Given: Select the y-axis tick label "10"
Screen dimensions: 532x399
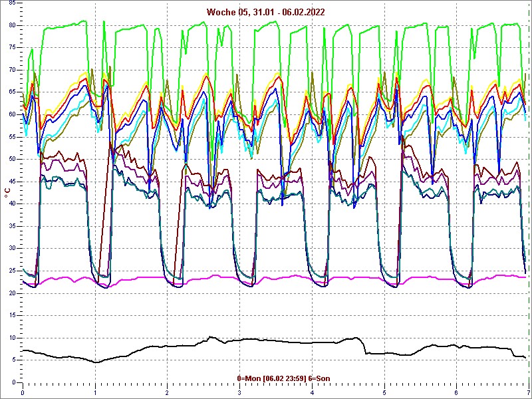Looking at the screenshot, I should 12,338.
